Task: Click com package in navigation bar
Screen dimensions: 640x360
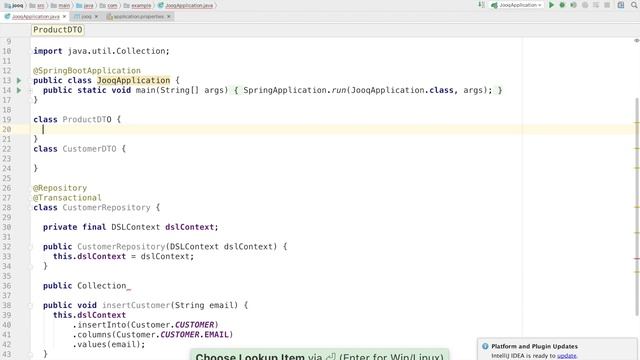Action: (109, 5)
